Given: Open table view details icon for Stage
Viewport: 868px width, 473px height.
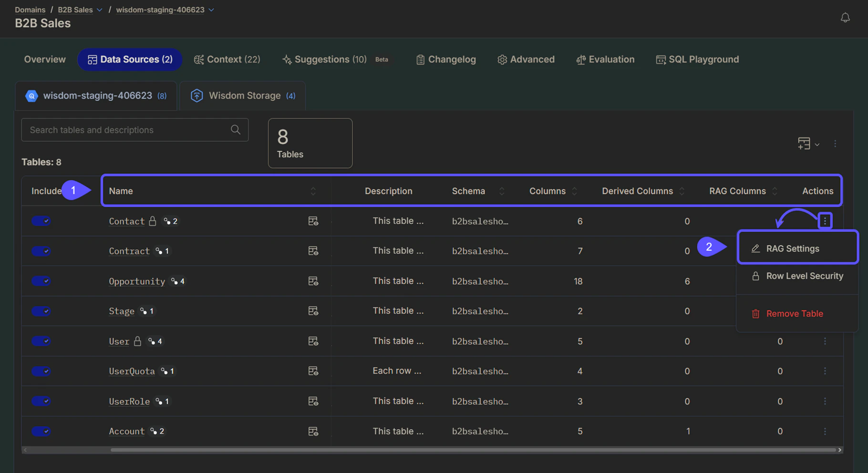Looking at the screenshot, I should (x=313, y=311).
